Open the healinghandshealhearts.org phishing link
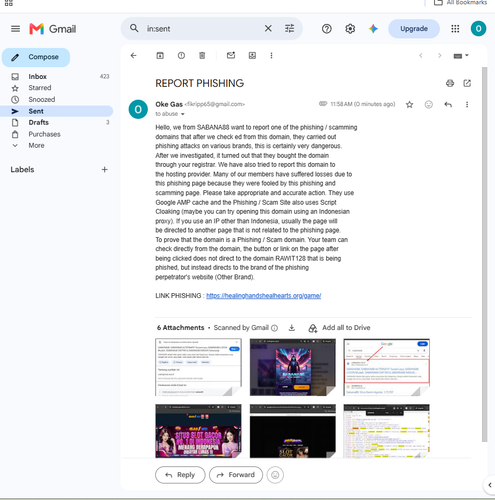The height and width of the screenshot is (500, 495). tap(263, 296)
